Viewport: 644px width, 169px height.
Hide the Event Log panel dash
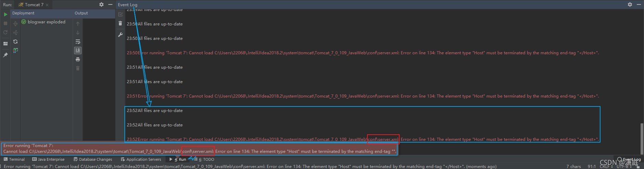point(639,4)
